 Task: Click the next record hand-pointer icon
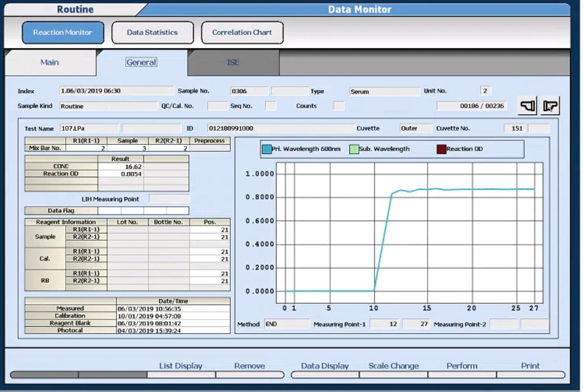550,106
